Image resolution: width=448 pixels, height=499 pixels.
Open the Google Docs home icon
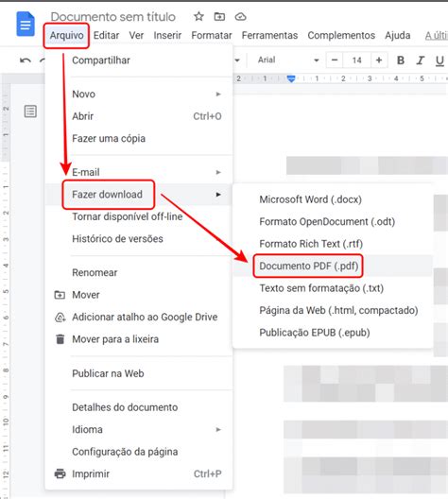click(x=26, y=24)
